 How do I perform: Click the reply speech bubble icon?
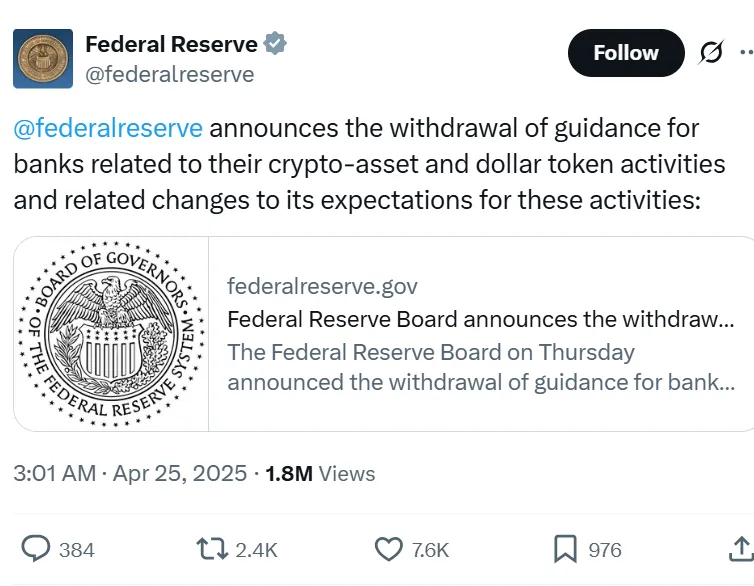(x=36, y=549)
